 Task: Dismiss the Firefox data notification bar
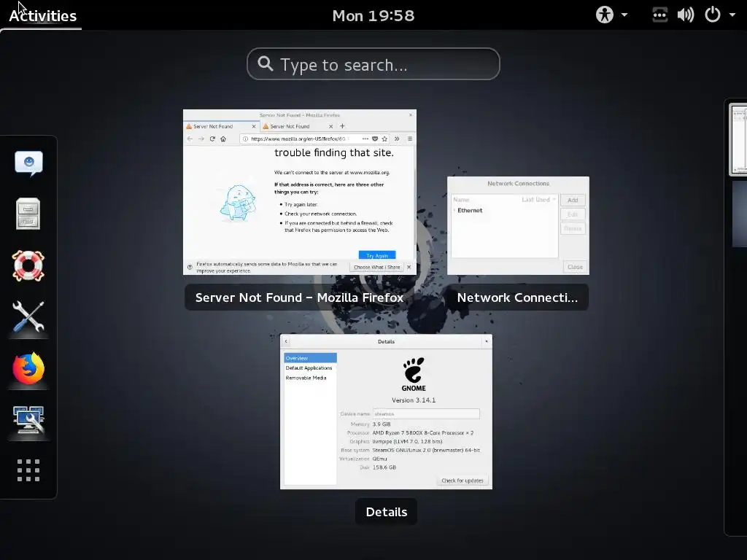coord(409,267)
